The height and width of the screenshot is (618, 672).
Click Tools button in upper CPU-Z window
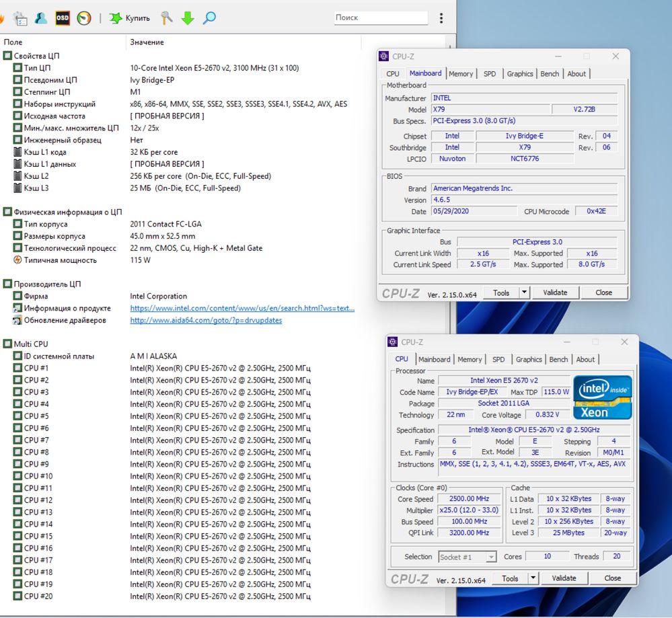point(500,293)
